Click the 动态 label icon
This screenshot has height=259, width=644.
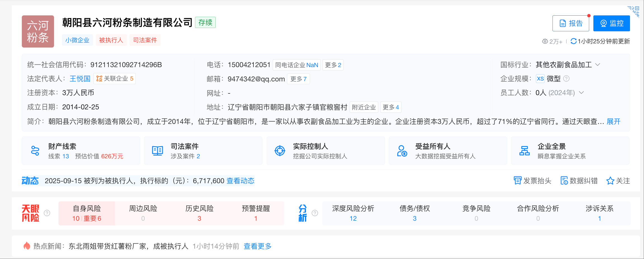pyautogui.click(x=30, y=181)
